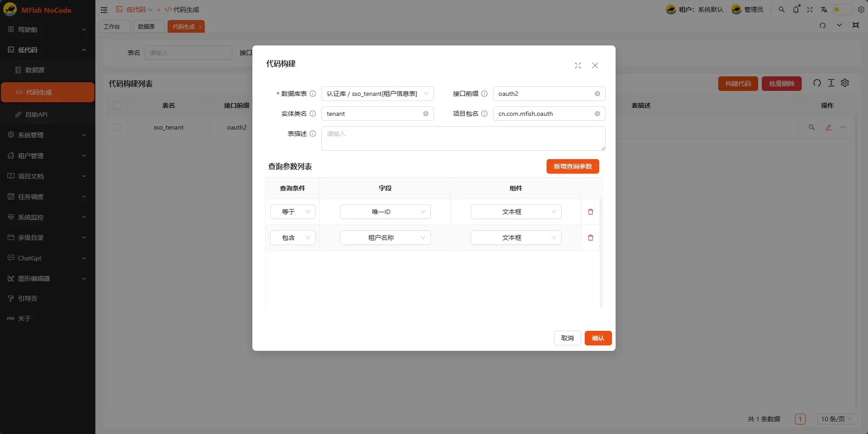
Task: Select the notification bell icon
Action: (795, 10)
